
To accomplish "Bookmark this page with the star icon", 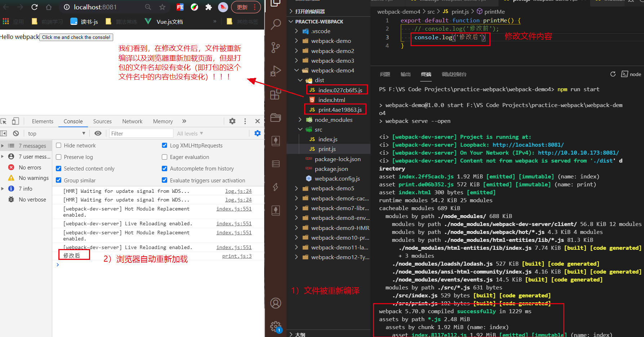I will point(162,7).
